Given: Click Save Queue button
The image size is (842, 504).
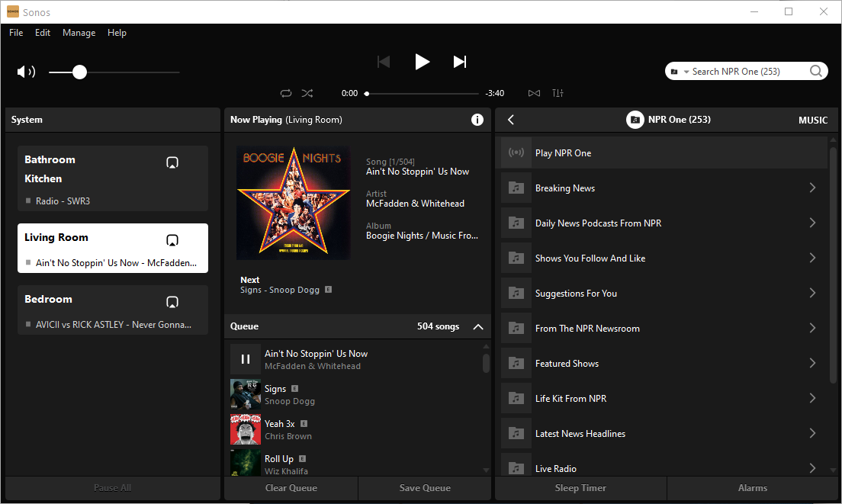Looking at the screenshot, I should click(425, 488).
